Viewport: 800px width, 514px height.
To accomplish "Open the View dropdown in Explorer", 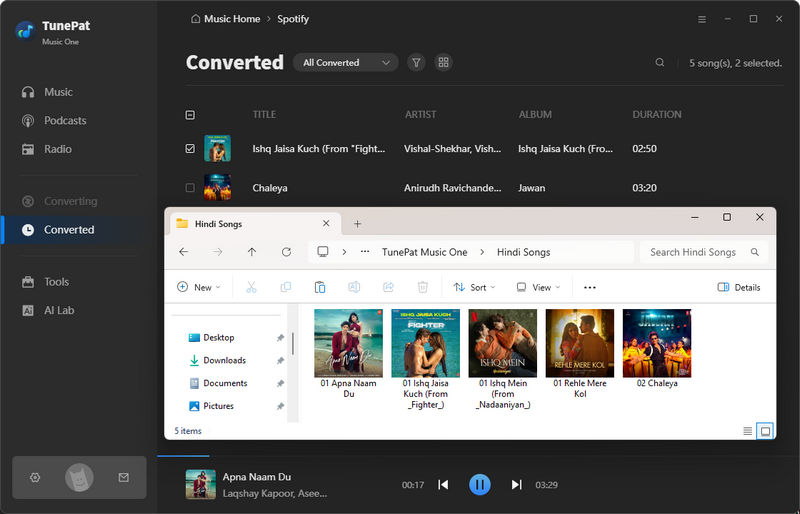I will click(x=539, y=287).
